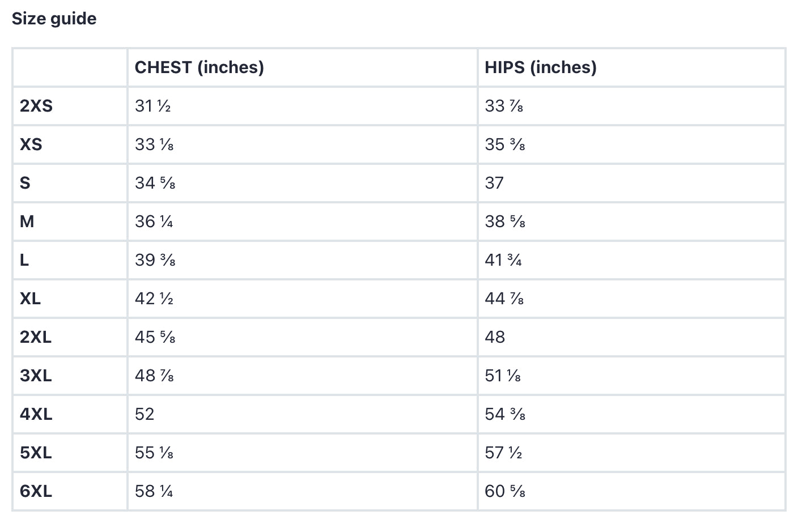Click the 5XL size row label
This screenshot has height=532, width=798.
36,453
